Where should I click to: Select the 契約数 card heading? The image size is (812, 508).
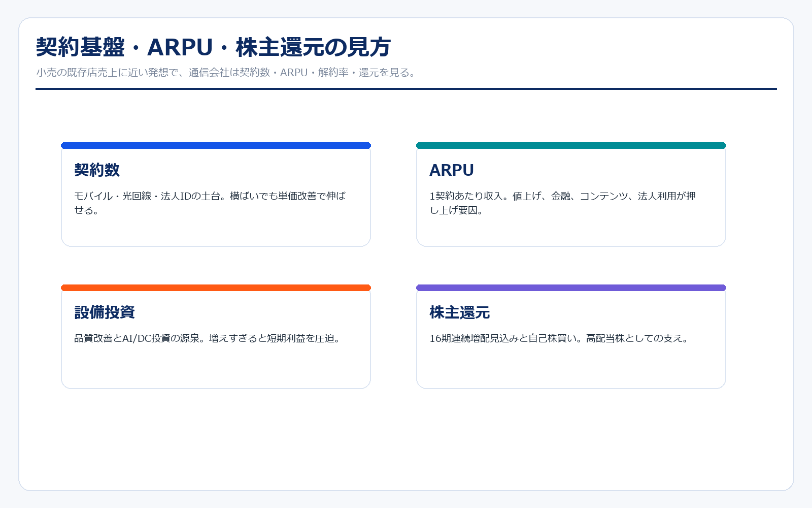(97, 170)
